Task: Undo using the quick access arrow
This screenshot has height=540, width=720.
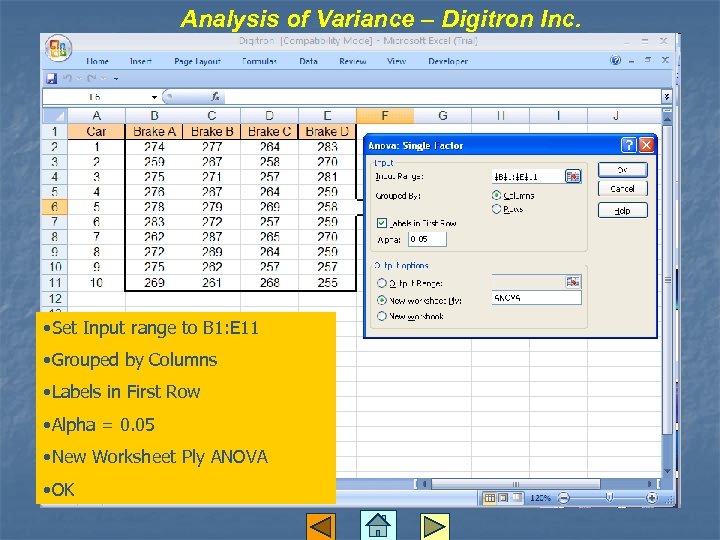Action: point(68,79)
